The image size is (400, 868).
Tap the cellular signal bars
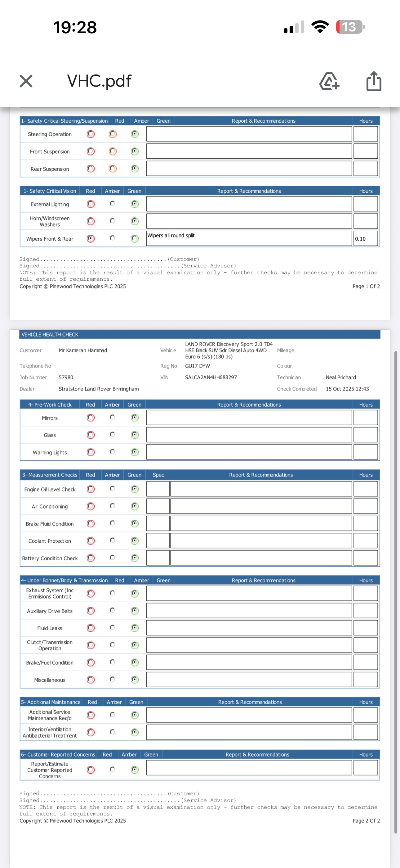click(x=294, y=27)
